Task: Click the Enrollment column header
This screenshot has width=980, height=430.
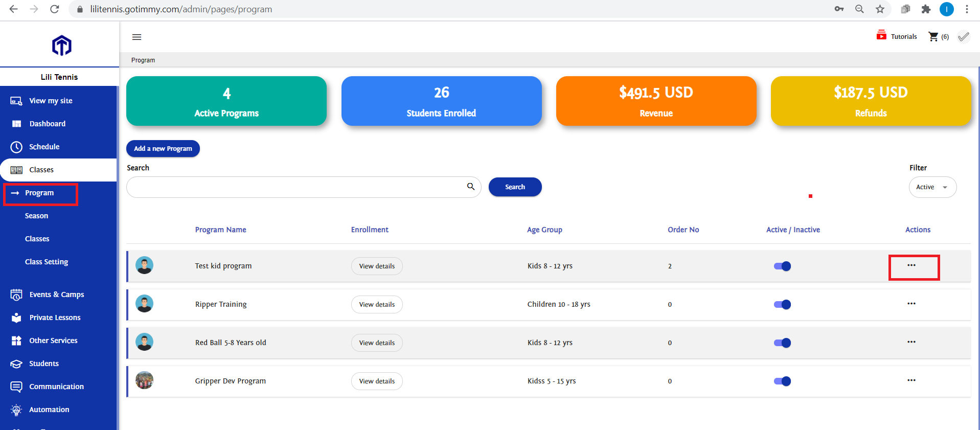Action: (x=370, y=230)
